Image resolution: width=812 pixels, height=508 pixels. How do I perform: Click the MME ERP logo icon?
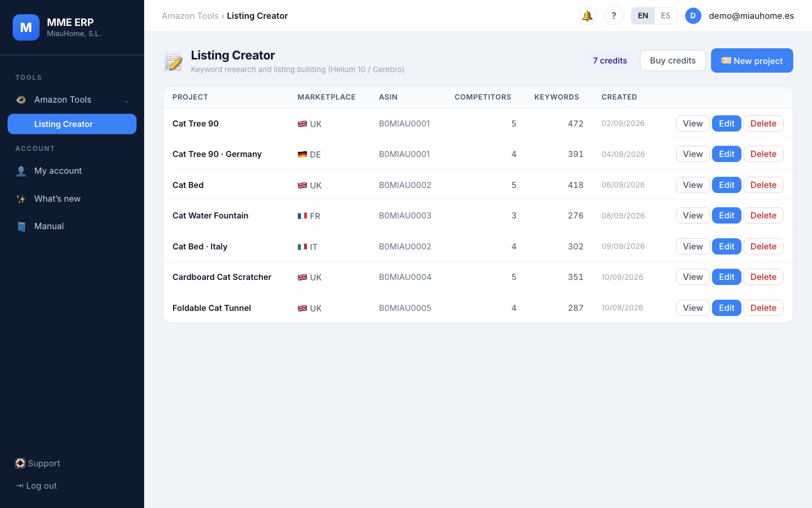point(26,27)
